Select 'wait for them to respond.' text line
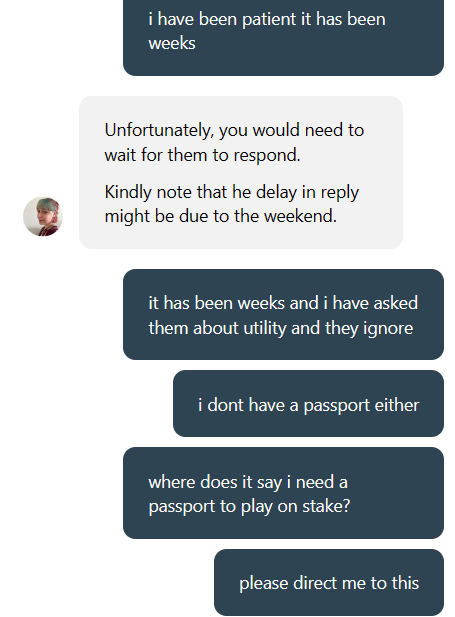The height and width of the screenshot is (617, 455). [x=202, y=155]
